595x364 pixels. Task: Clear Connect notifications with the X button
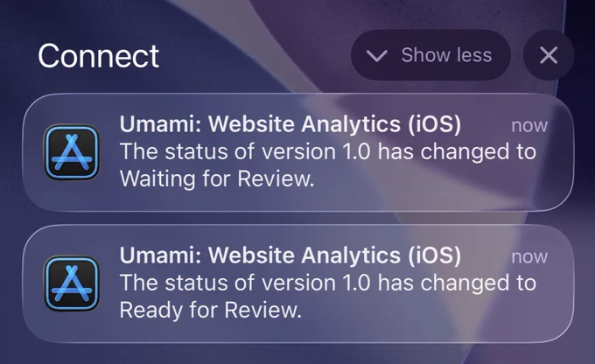[x=549, y=55]
